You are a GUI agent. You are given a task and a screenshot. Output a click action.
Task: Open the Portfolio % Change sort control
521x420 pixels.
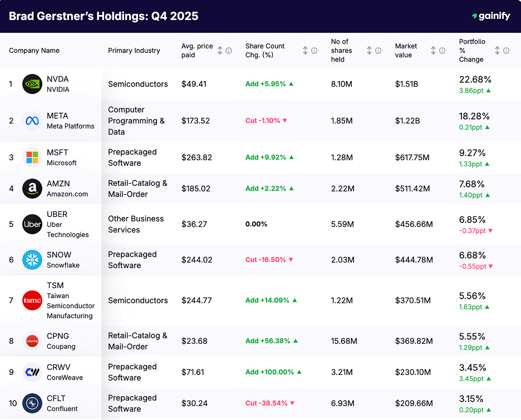(x=499, y=50)
